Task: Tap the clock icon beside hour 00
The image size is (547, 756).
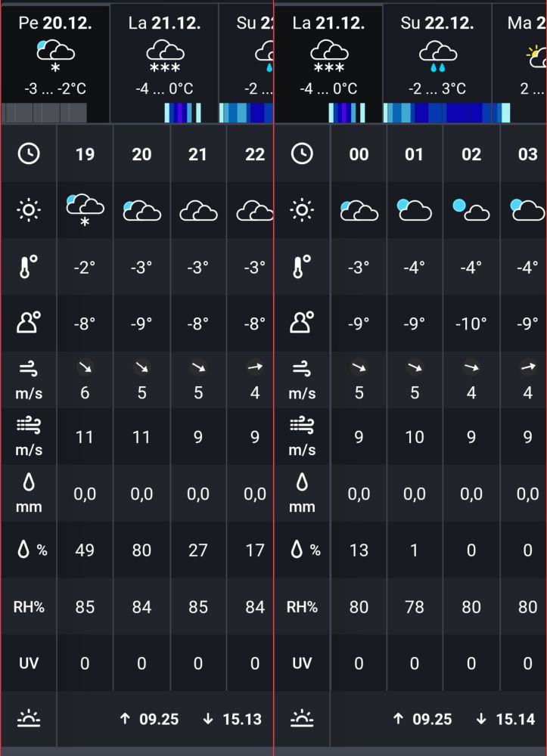Action: (x=302, y=153)
